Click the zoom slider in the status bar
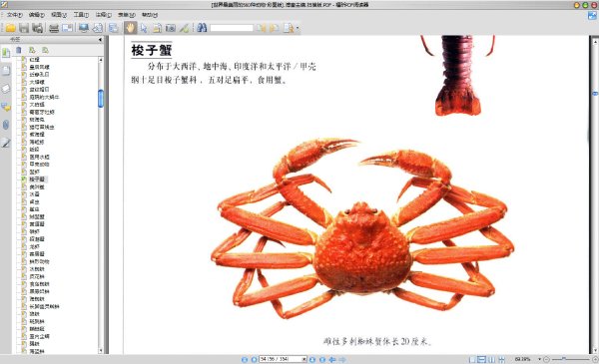The width and height of the screenshot is (599, 364). [x=571, y=359]
